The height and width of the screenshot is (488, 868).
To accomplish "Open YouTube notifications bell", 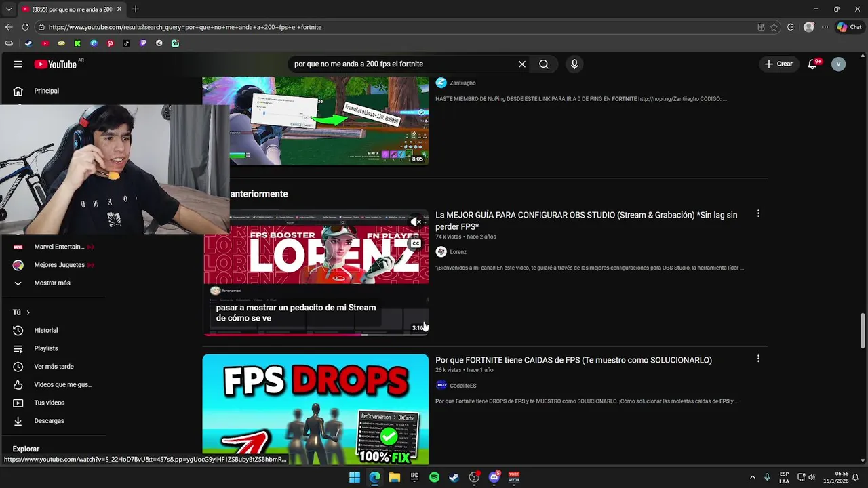I will pyautogui.click(x=812, y=64).
